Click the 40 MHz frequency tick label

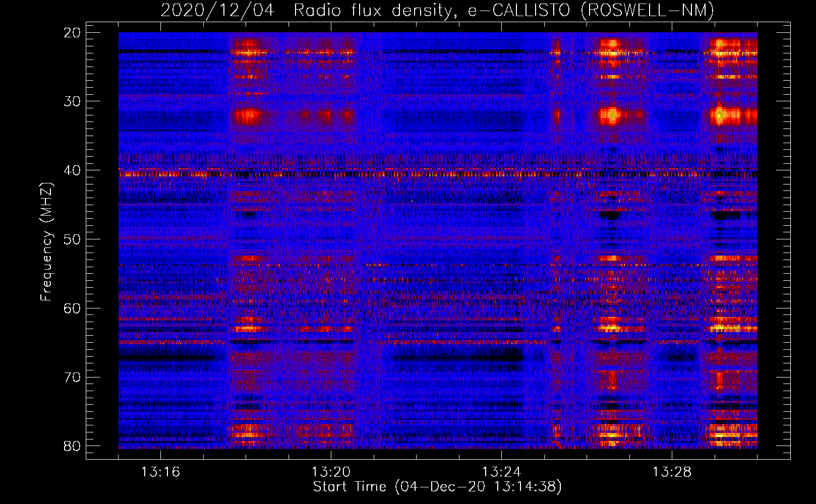coord(72,170)
